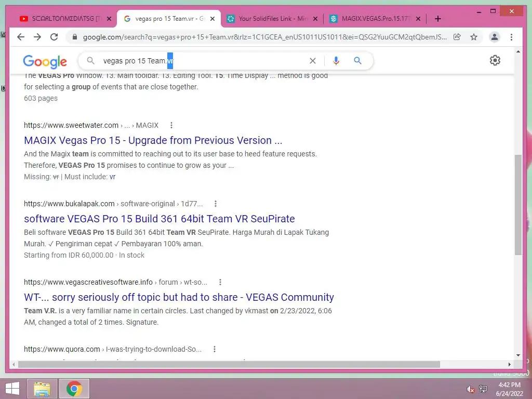Open options for the sweetwater.com result
Image resolution: width=532 pixels, height=399 pixels.
171,125
